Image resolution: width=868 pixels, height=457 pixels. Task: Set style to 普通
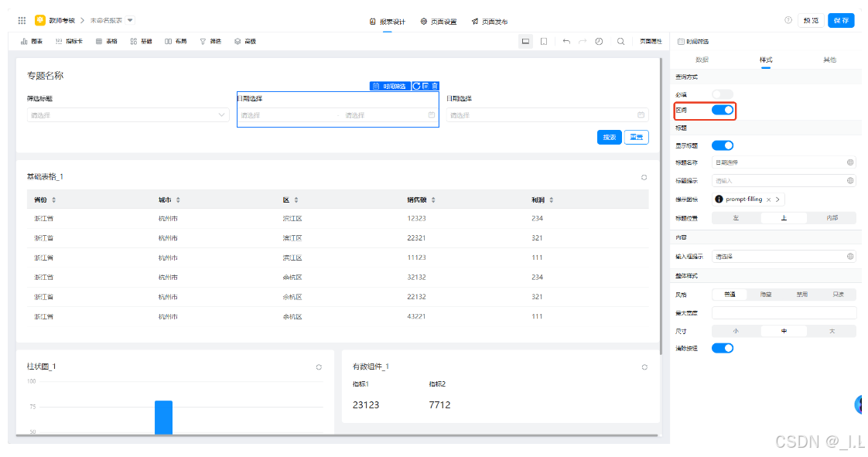point(730,295)
